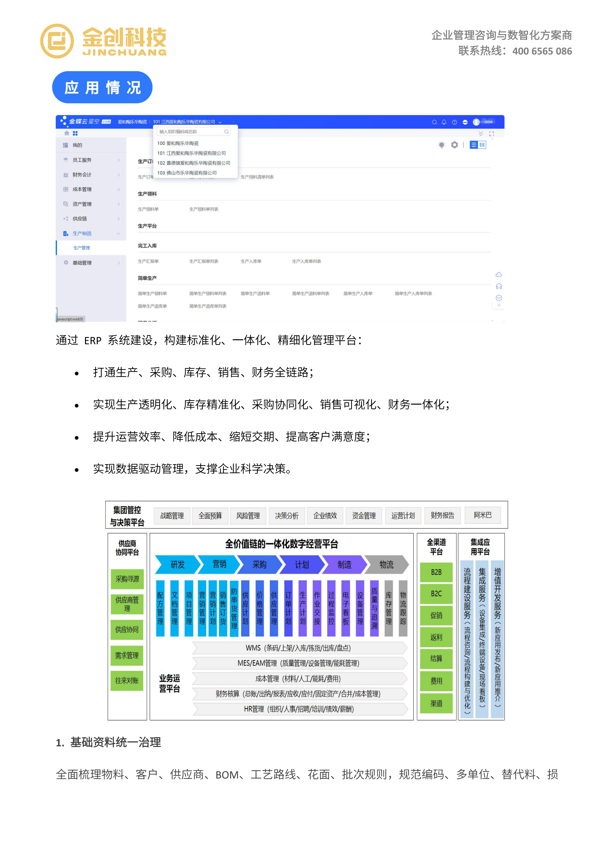Select 103 佛山市乐华陶瓷有限公司 in the list
Viewport: 614px width, 868px height.
pyautogui.click(x=187, y=173)
